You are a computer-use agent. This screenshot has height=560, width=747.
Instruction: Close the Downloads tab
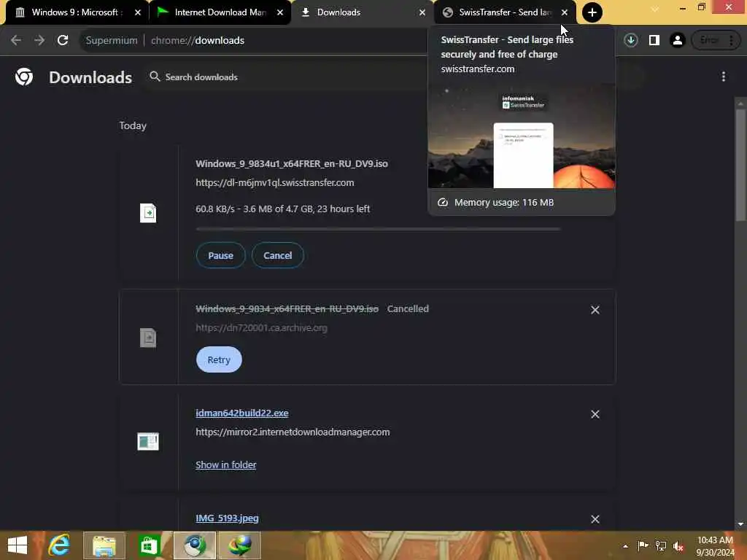click(x=422, y=12)
